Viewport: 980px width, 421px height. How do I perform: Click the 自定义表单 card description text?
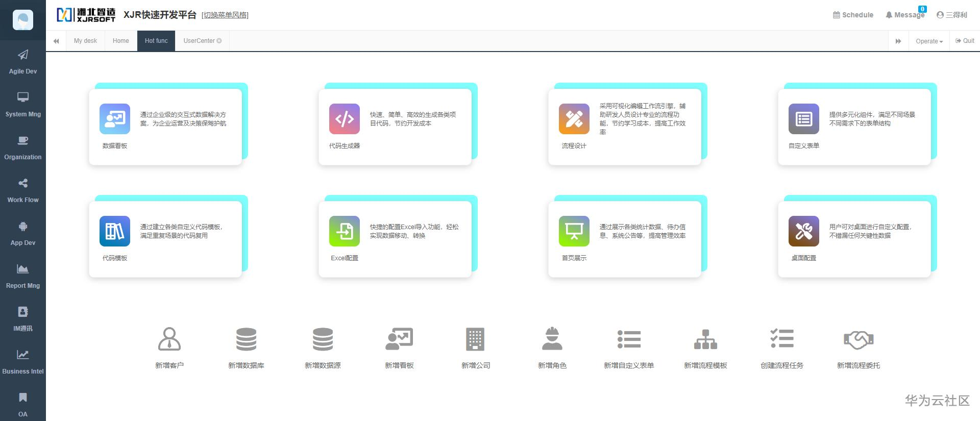pyautogui.click(x=872, y=119)
